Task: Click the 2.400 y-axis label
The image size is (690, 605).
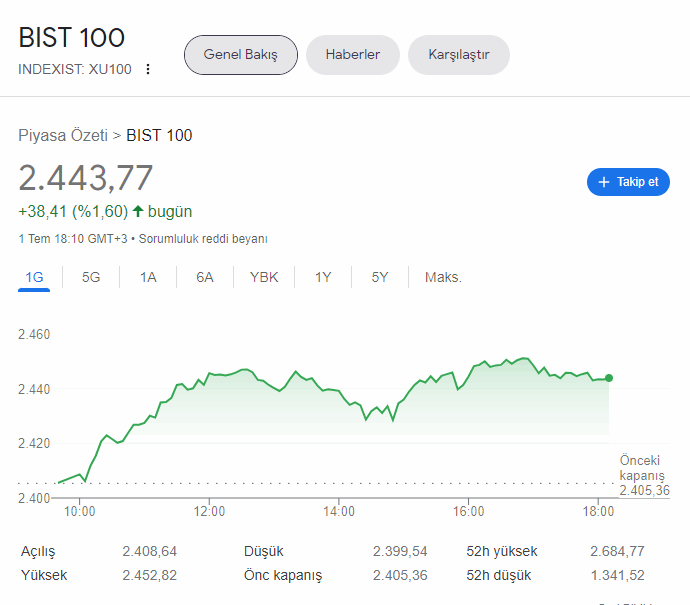Action: click(34, 498)
